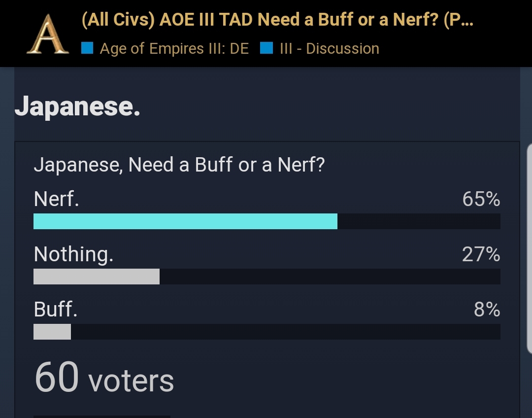
Task: Open the AOE III TAD topic title
Action: click(x=277, y=21)
